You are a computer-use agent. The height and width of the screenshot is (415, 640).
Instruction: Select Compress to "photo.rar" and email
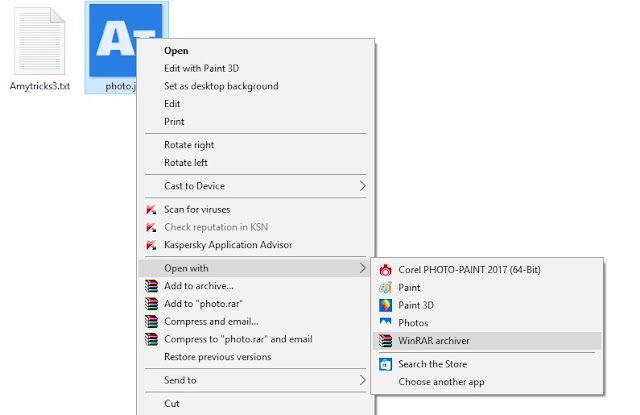click(x=256, y=339)
